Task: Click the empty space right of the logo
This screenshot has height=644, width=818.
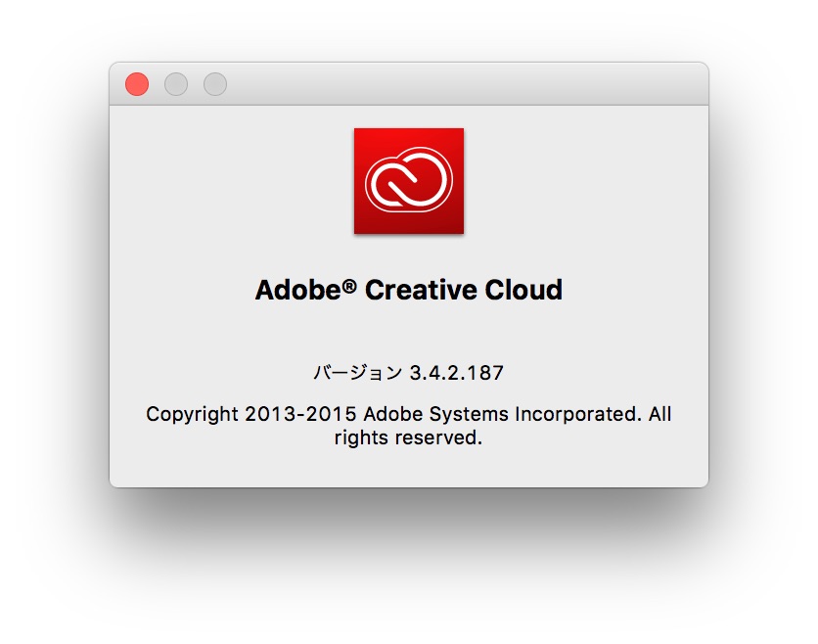Action: (x=587, y=181)
